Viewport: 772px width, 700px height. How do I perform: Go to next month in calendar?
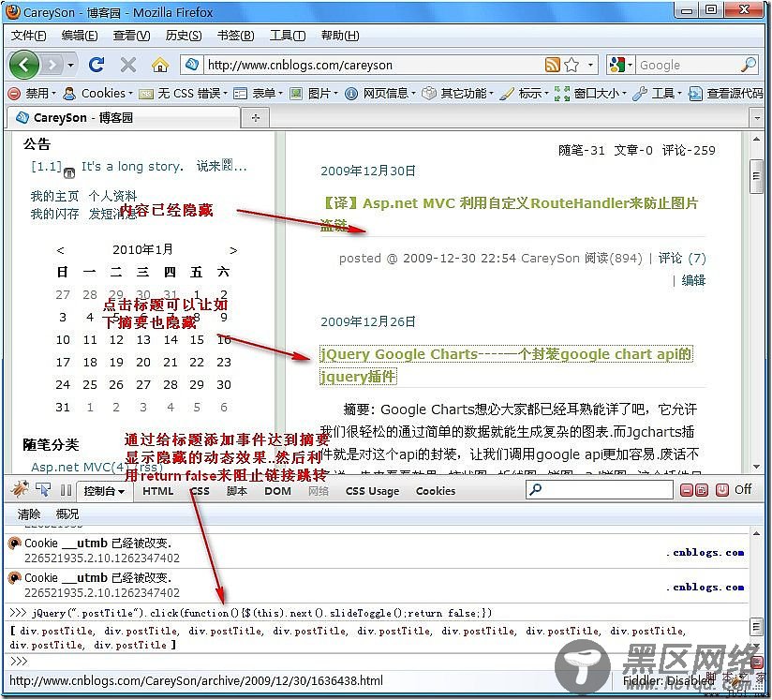coord(233,250)
